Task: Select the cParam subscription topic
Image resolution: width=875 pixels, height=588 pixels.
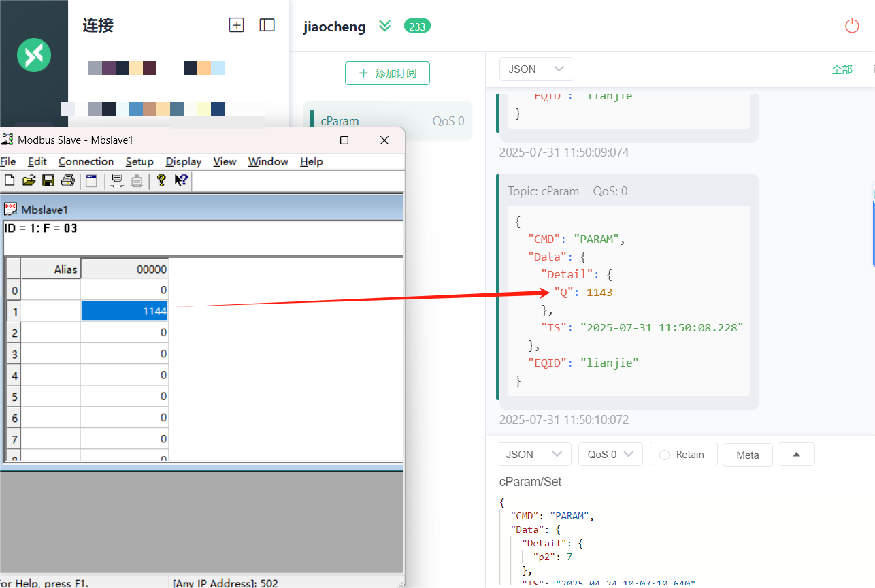Action: [x=388, y=121]
